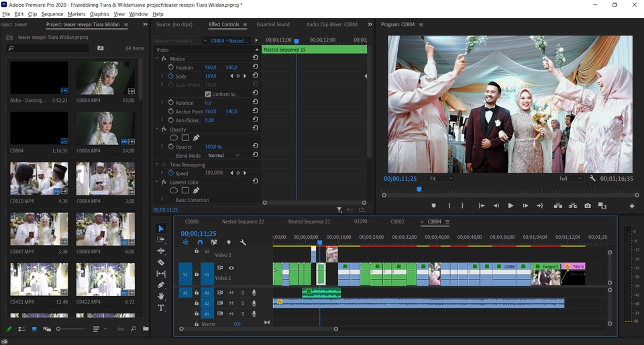Toggle lock on Video 2 track

pos(197,251)
